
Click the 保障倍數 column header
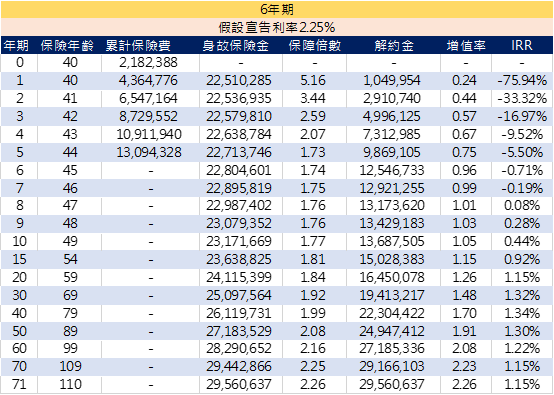click(x=315, y=46)
